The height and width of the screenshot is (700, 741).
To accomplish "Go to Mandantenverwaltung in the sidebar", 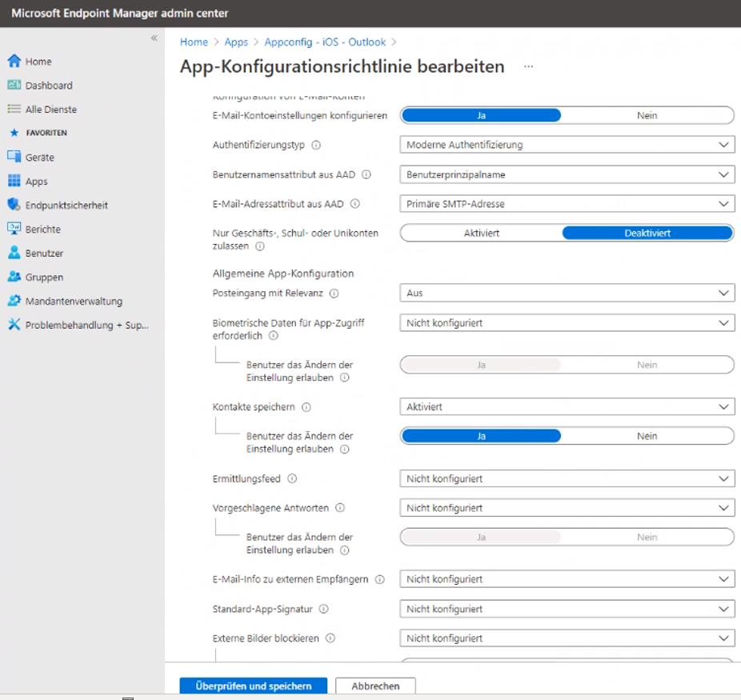I will pyautogui.click(x=73, y=302).
